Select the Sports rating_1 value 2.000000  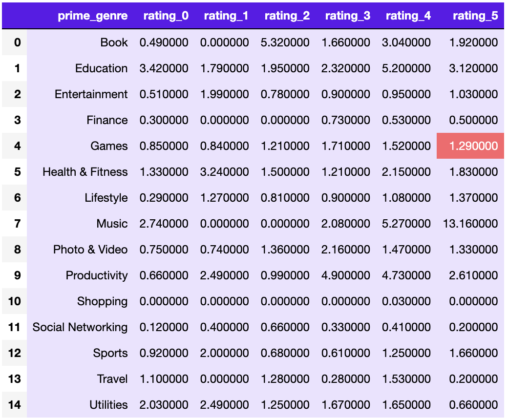tap(225, 353)
